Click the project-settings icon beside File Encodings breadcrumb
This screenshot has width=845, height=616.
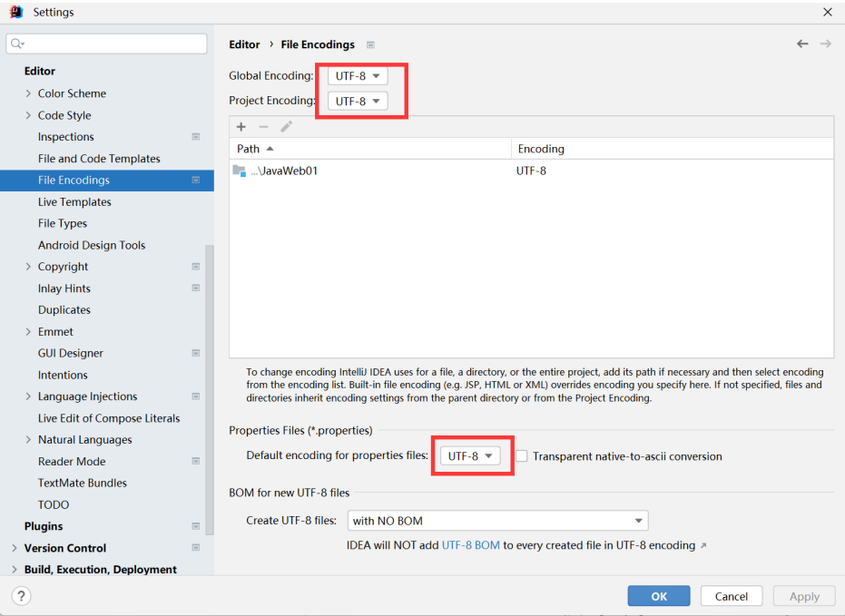pos(370,44)
